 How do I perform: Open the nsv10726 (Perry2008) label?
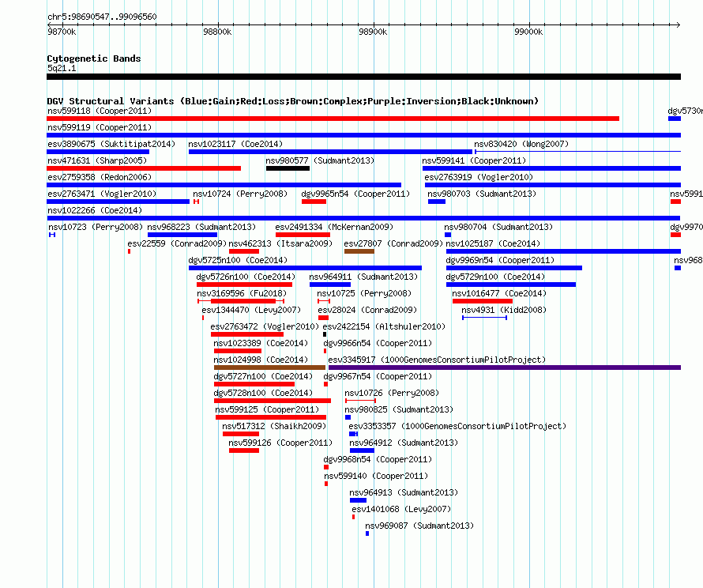[x=392, y=393]
